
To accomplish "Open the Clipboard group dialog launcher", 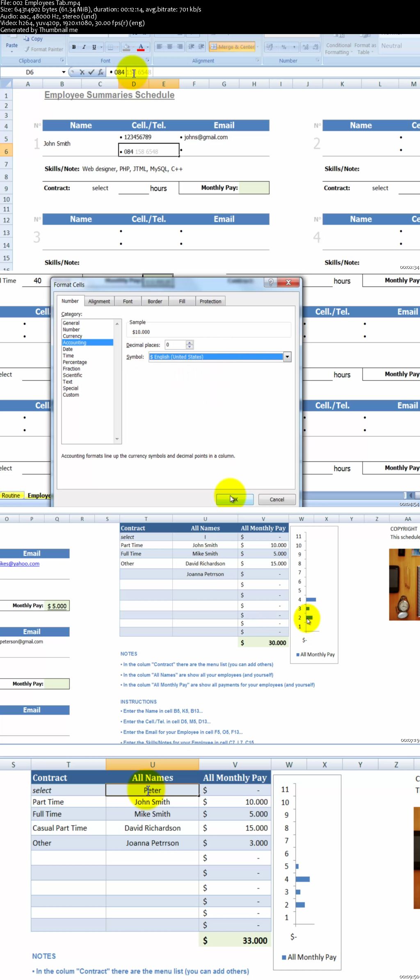I will tap(62, 60).
